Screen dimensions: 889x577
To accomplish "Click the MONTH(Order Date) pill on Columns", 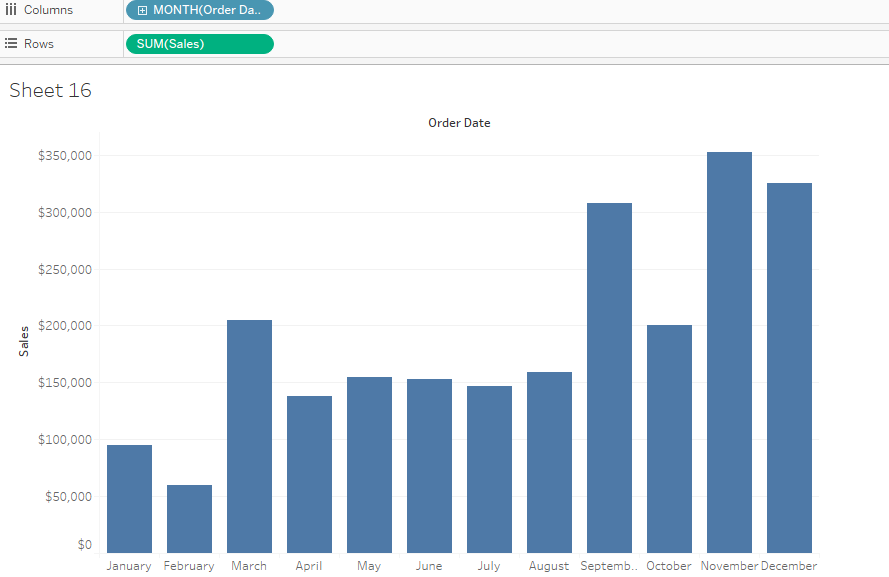I will (200, 10).
